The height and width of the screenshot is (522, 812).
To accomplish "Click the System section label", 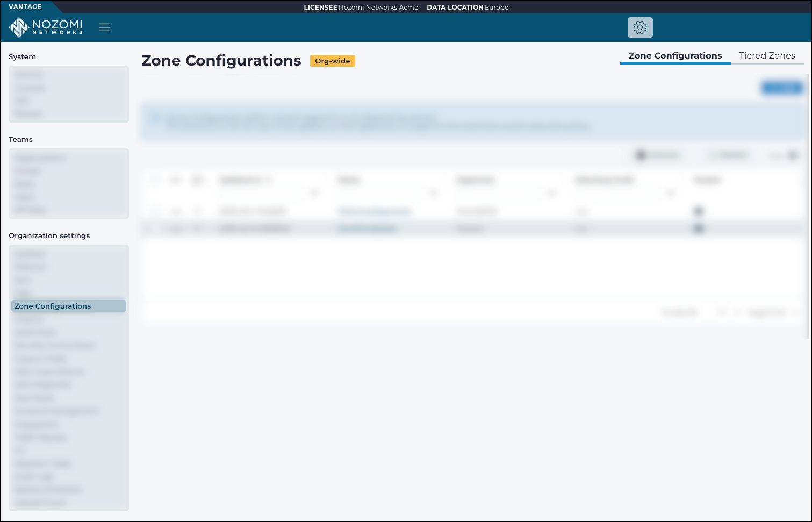I will coord(22,56).
